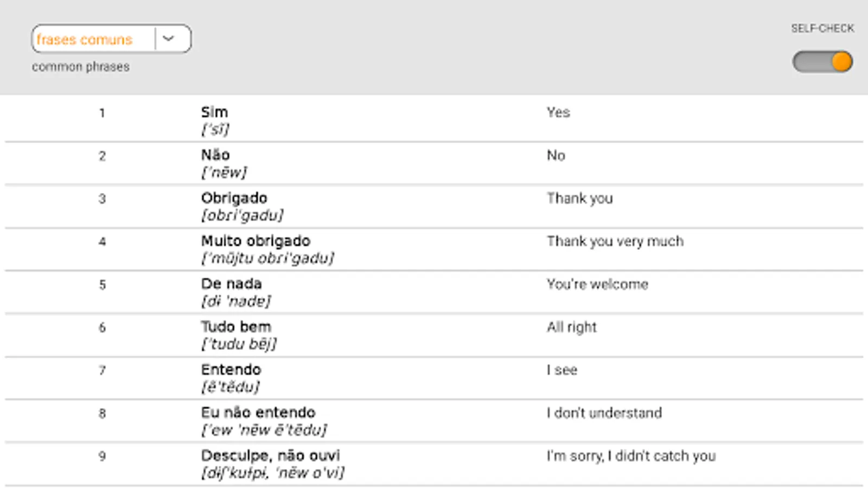Click the translation Thank you very much

point(615,241)
